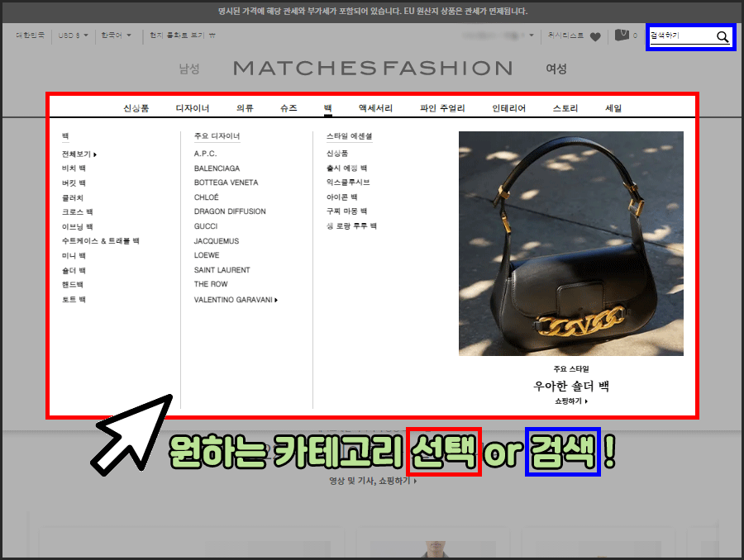Open the shopping bag icon
Viewport: 744px width, 560px height.
coord(622,35)
